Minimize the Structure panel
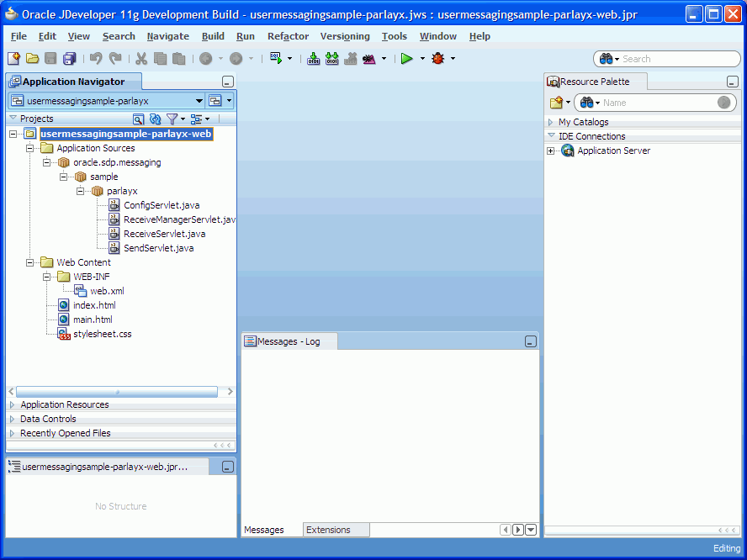747x560 pixels. (228, 467)
